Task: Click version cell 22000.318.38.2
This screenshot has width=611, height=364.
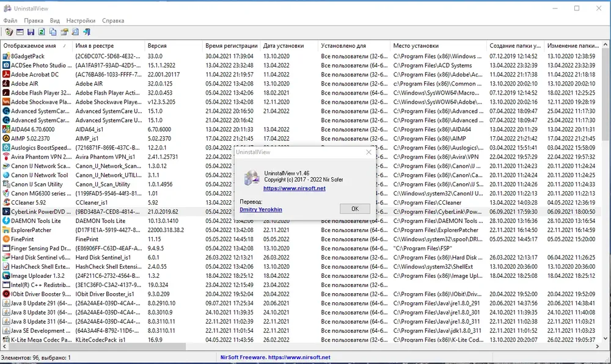Action: [166, 230]
